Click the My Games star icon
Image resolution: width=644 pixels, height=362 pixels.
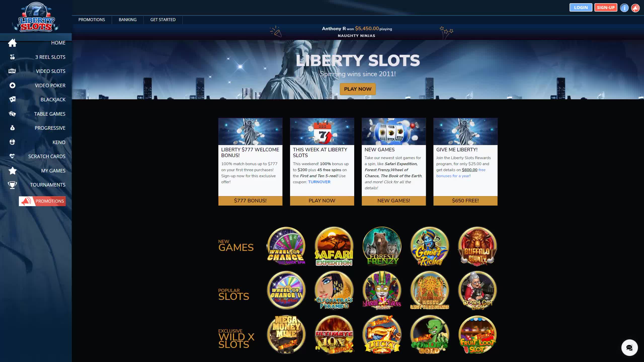[x=12, y=171]
